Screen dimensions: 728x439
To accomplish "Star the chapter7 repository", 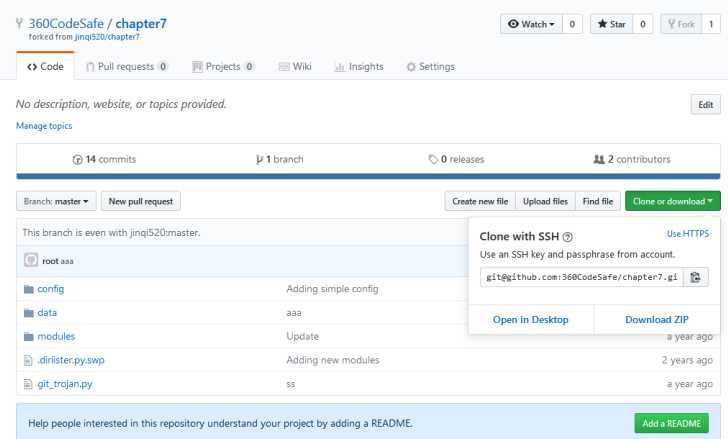I will coord(611,24).
